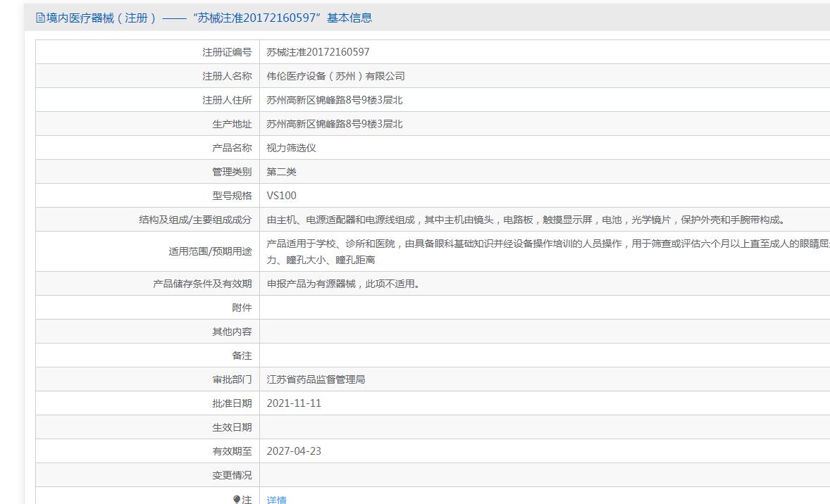Click the header title 境内医疗器械（注册）基本信息
Screen dimensions: 830x504
coord(209,18)
